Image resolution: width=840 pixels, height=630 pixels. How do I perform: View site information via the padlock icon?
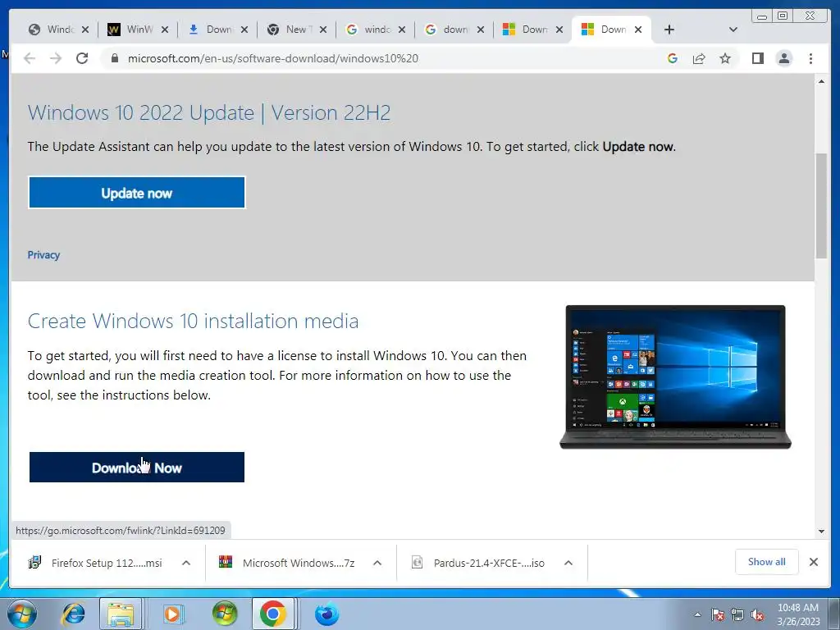point(114,58)
